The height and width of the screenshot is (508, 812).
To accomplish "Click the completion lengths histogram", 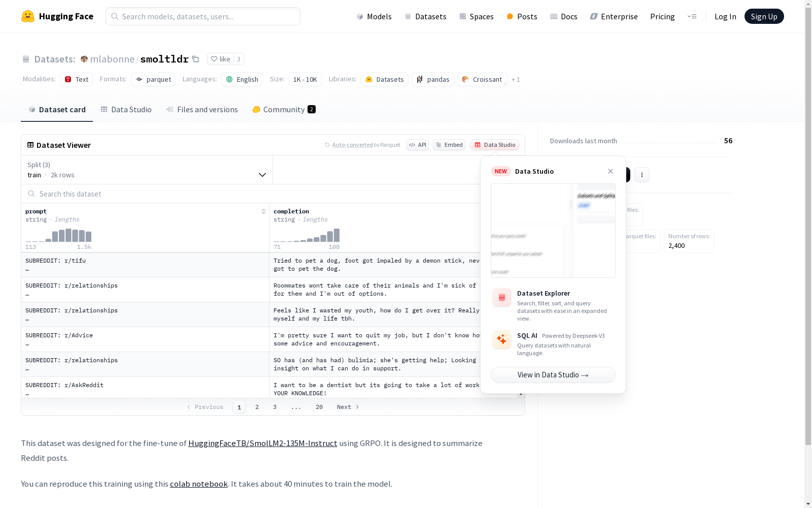I will (307, 235).
